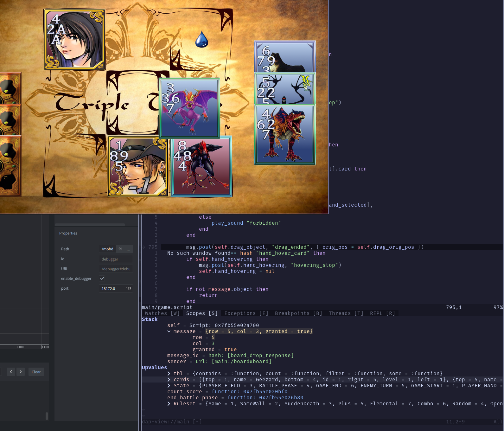Pick the lightning shadow card showing 5 2 2
Screen dimensions: 504x431
click(285, 88)
